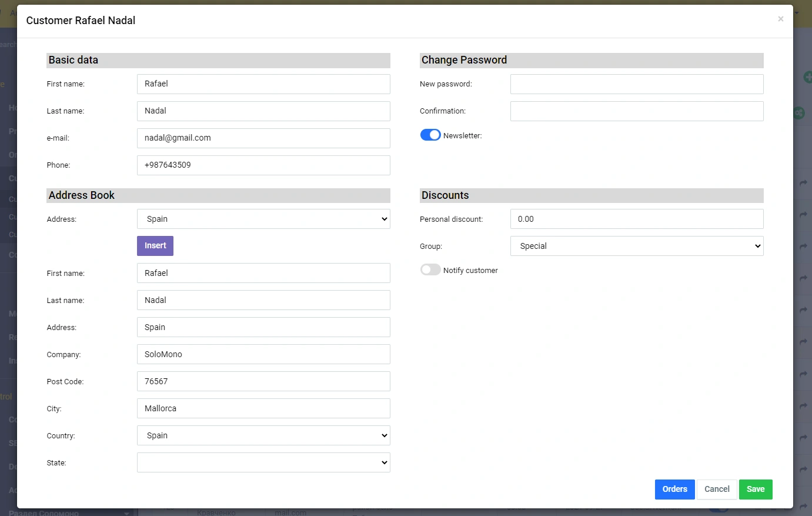Focus the e-mail input field
This screenshot has height=516, width=812.
(x=263, y=138)
